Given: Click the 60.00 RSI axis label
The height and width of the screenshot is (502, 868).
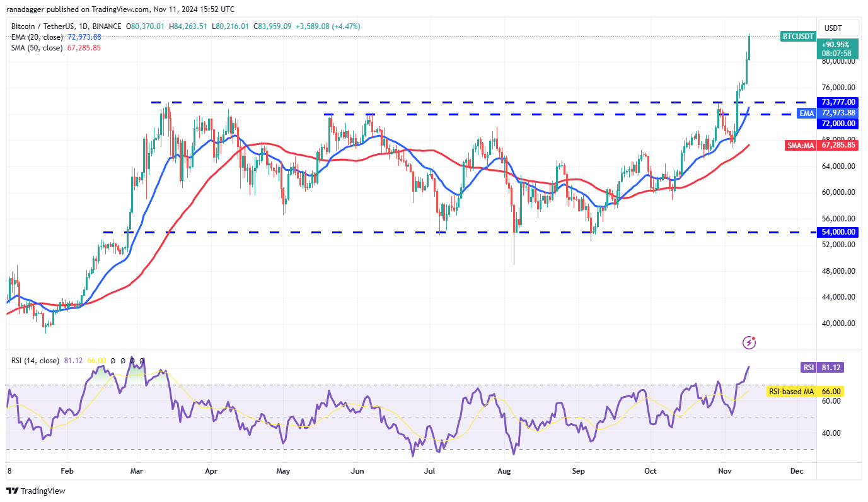Looking at the screenshot, I should (830, 401).
